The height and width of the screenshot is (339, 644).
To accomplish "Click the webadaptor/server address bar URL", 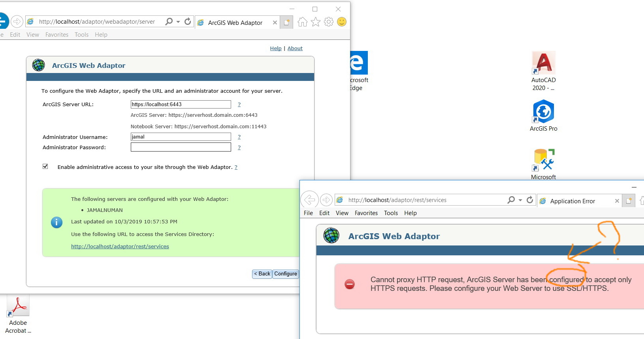I will 97,22.
